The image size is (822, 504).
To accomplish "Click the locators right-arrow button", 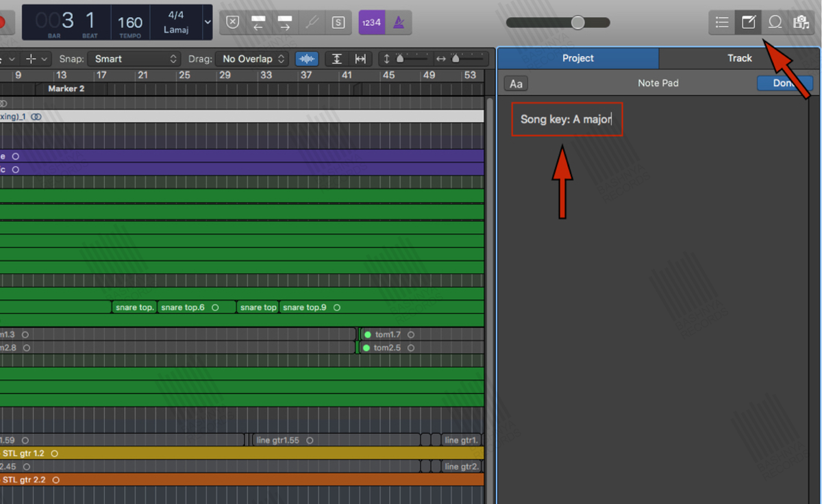I will [285, 23].
